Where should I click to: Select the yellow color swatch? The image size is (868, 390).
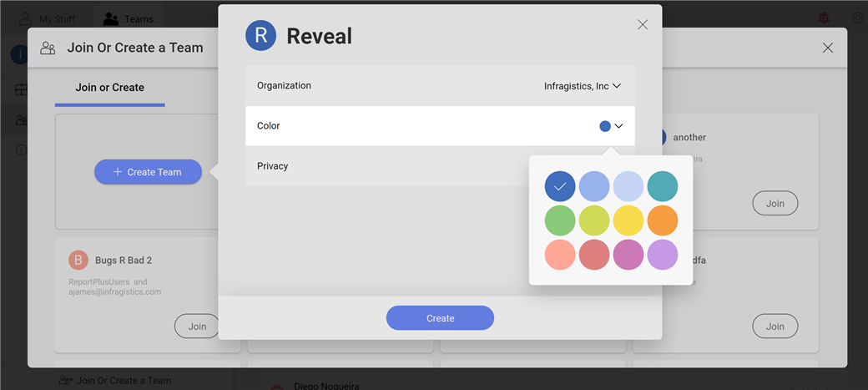tap(628, 220)
